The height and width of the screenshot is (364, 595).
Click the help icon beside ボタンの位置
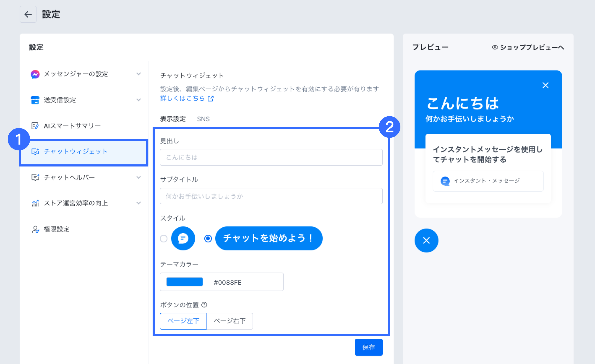pyautogui.click(x=204, y=305)
